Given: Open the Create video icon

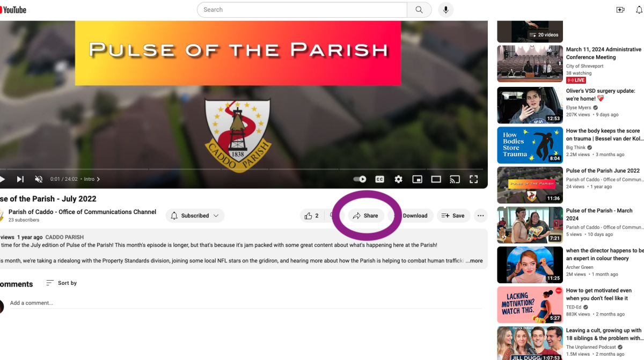Looking at the screenshot, I should (x=620, y=10).
